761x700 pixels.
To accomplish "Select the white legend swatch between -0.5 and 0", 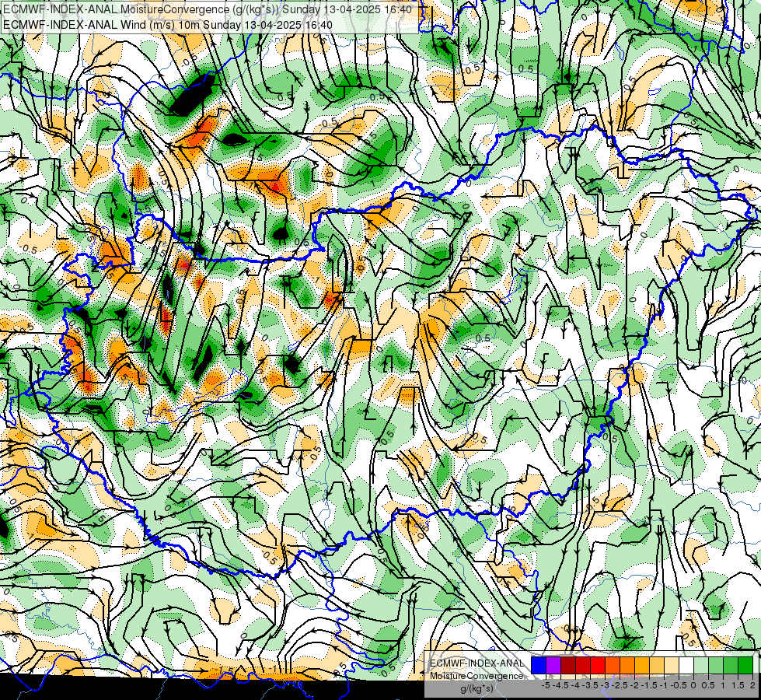I will (x=686, y=666).
